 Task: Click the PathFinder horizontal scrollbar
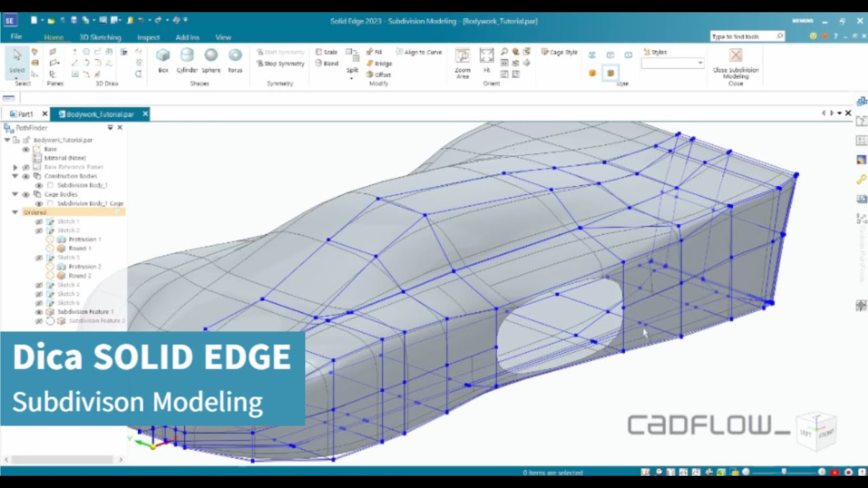pyautogui.click(x=62, y=460)
